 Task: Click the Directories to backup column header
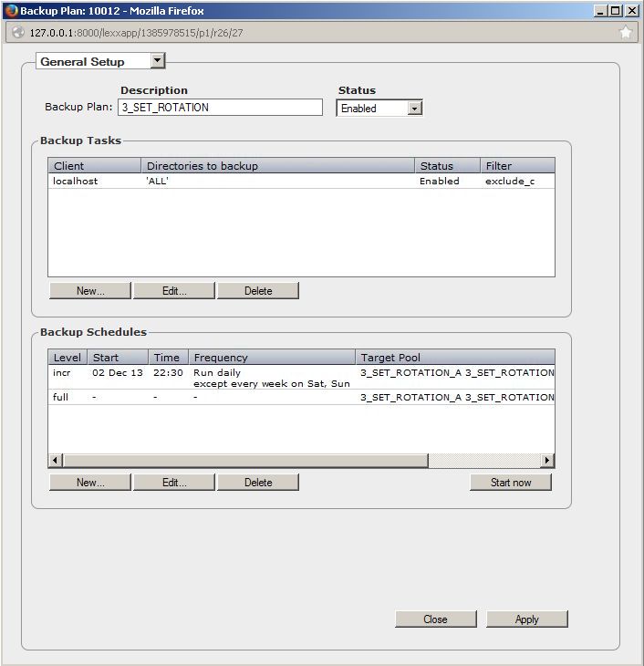point(277,166)
